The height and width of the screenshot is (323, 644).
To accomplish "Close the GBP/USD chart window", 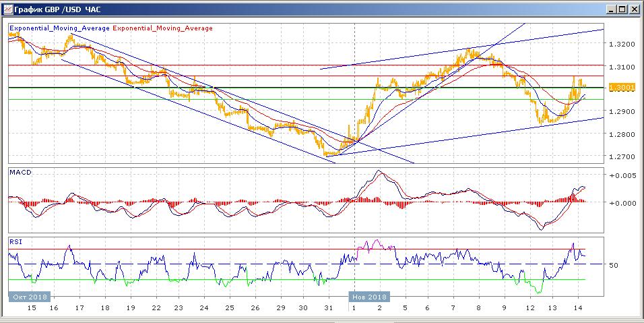I will pyautogui.click(x=634, y=9).
